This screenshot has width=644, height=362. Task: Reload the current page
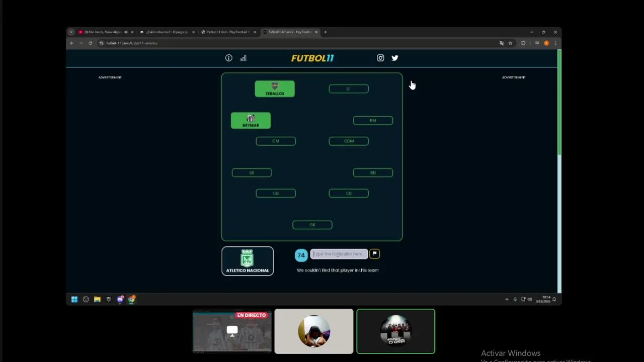point(90,43)
